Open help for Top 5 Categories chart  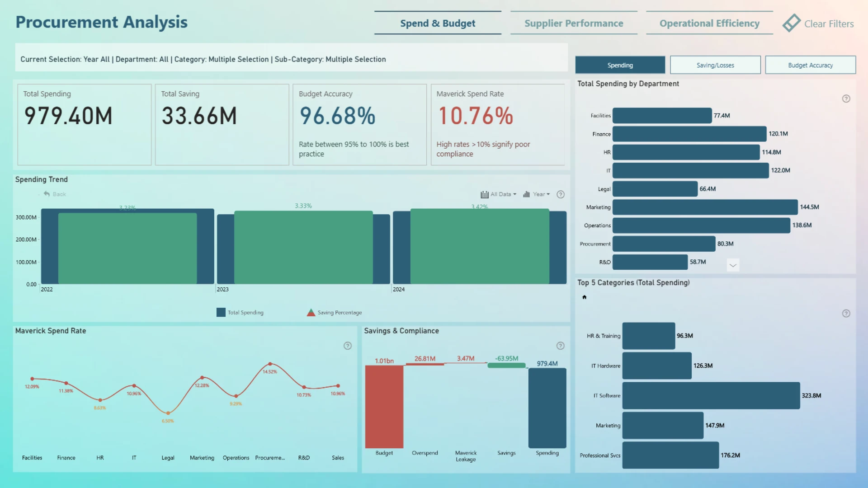point(846,313)
